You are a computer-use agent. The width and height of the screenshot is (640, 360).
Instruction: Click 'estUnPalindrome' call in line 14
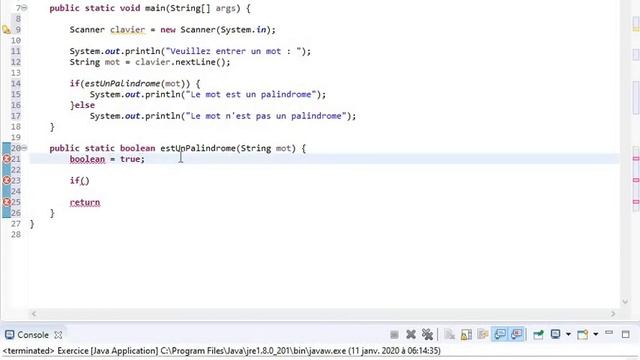(x=122, y=84)
